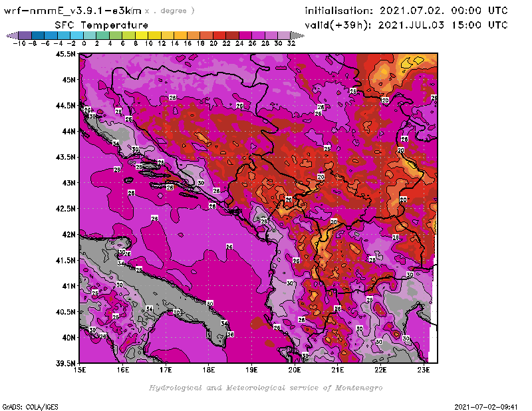
Task: Click the 'wrf-nmmE_v3.9.1-e3km' model title
Action: (x=72, y=11)
